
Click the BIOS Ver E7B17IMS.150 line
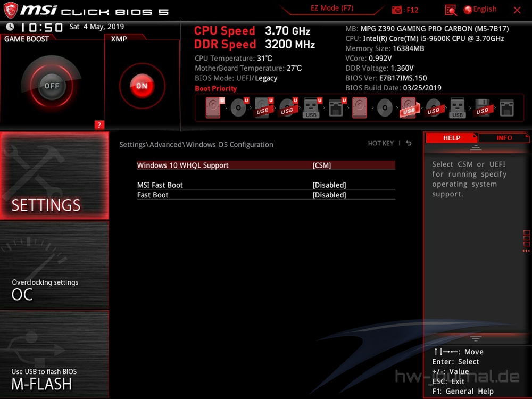click(386, 78)
